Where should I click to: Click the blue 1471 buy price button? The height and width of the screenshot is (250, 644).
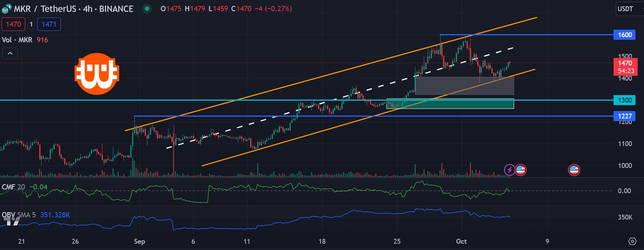(x=49, y=24)
